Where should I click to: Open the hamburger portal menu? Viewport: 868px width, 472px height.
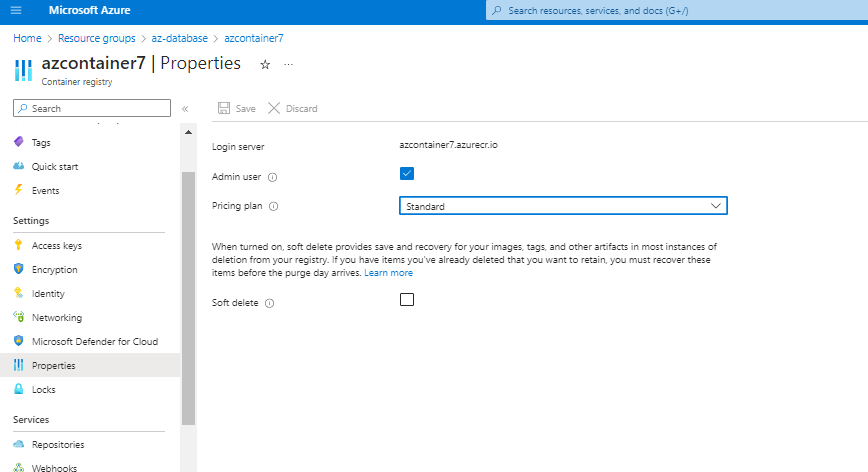tap(16, 10)
